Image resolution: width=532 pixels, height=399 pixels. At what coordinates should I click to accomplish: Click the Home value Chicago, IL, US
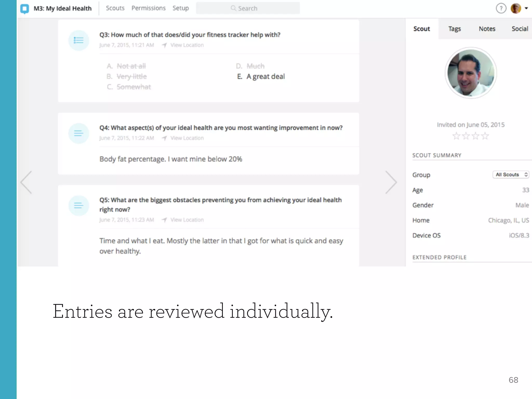pyautogui.click(x=509, y=221)
